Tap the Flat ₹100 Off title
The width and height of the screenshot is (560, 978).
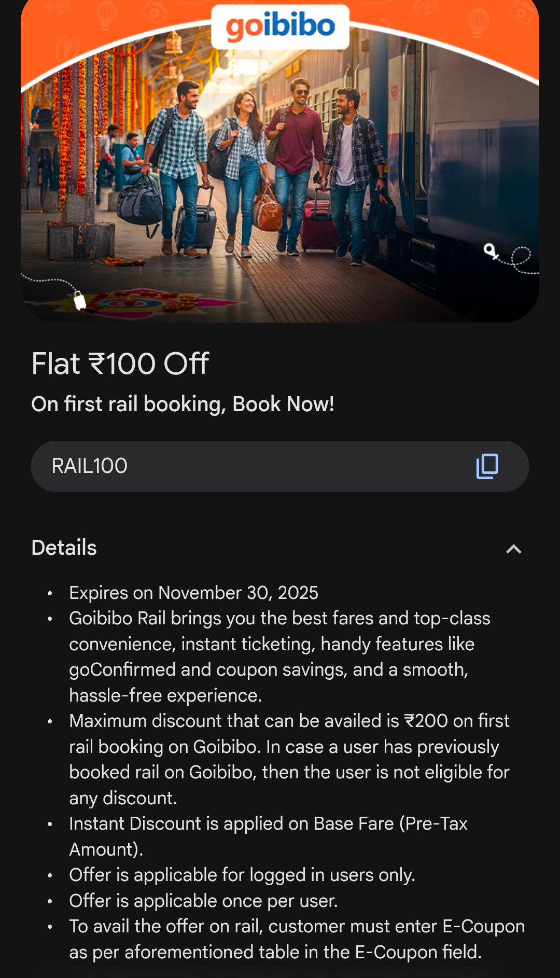point(120,364)
